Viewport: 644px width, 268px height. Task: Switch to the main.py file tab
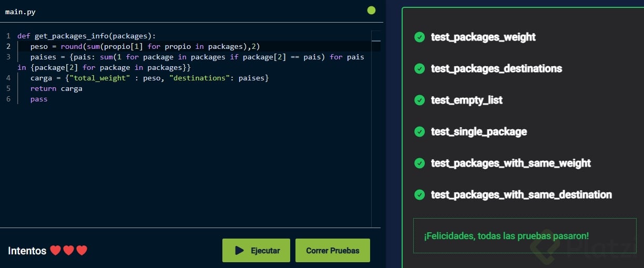click(21, 12)
